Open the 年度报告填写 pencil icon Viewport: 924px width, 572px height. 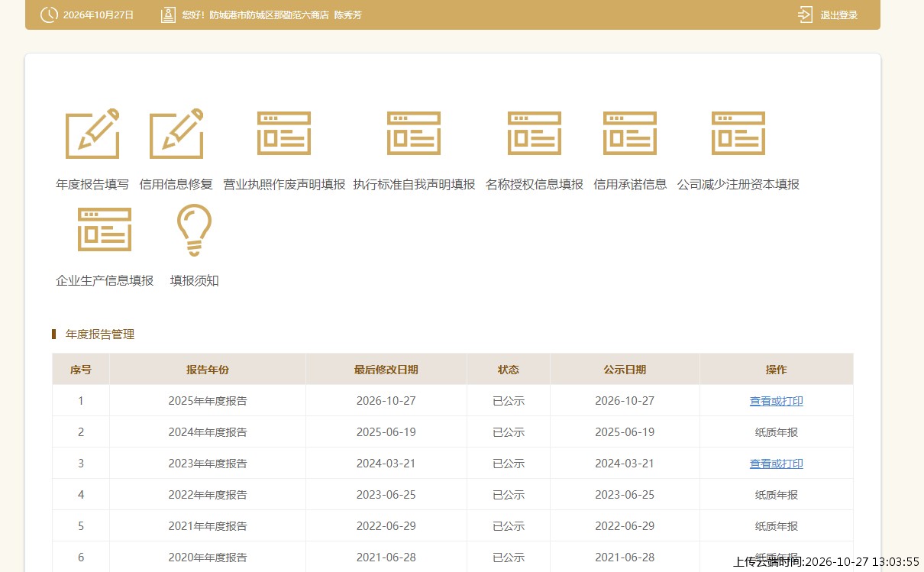click(92, 134)
